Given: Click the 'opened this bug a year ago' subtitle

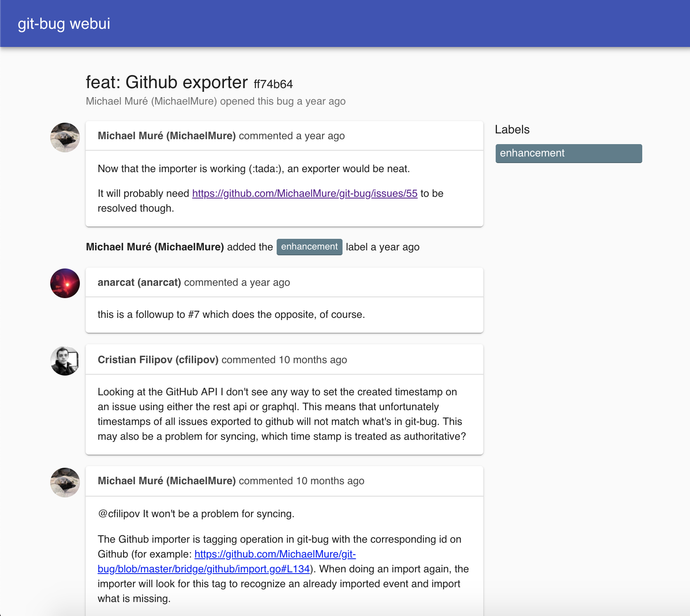Looking at the screenshot, I should coord(282,101).
